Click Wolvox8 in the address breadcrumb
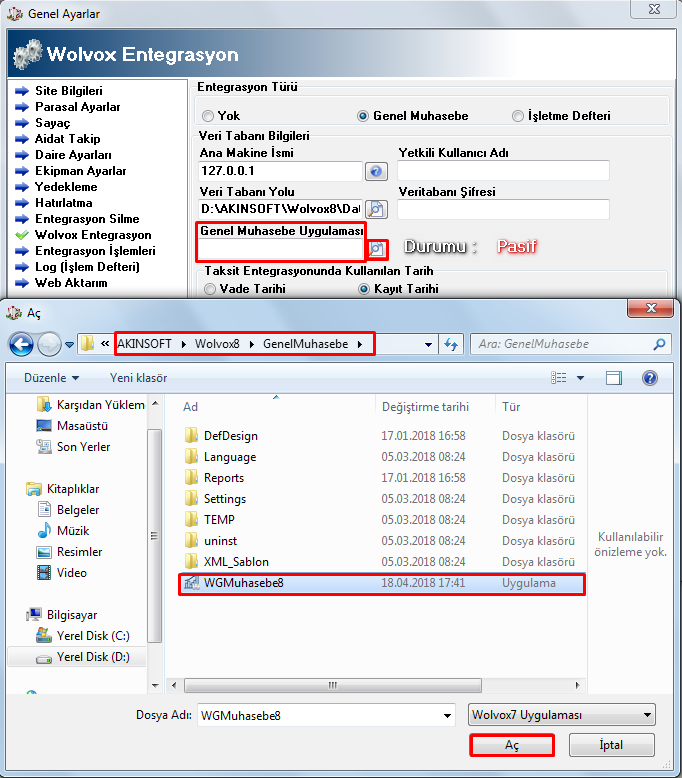Viewport: 682px width, 778px height. [x=217, y=344]
